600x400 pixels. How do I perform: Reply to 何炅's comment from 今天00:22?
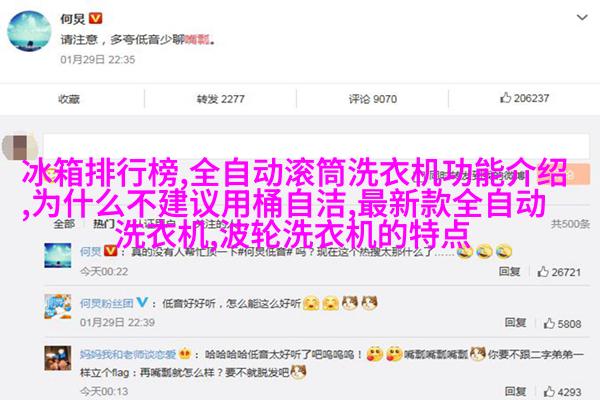coord(509,271)
